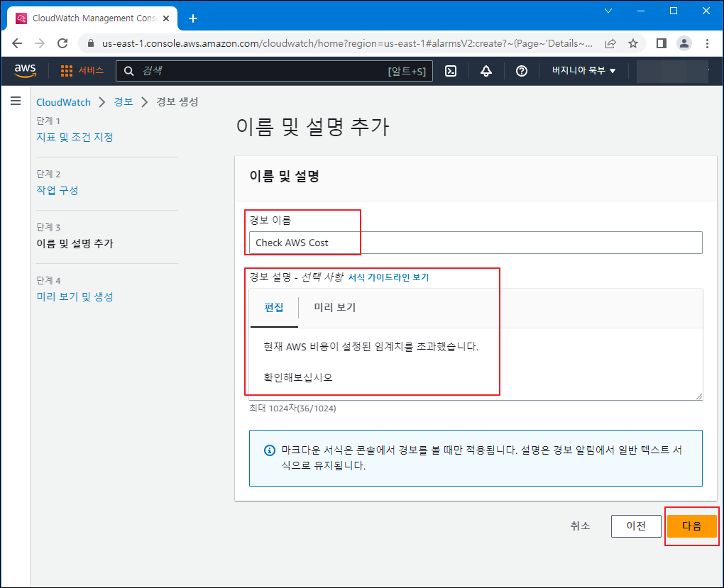
Task: Open the tab search chevron
Action: [608, 11]
